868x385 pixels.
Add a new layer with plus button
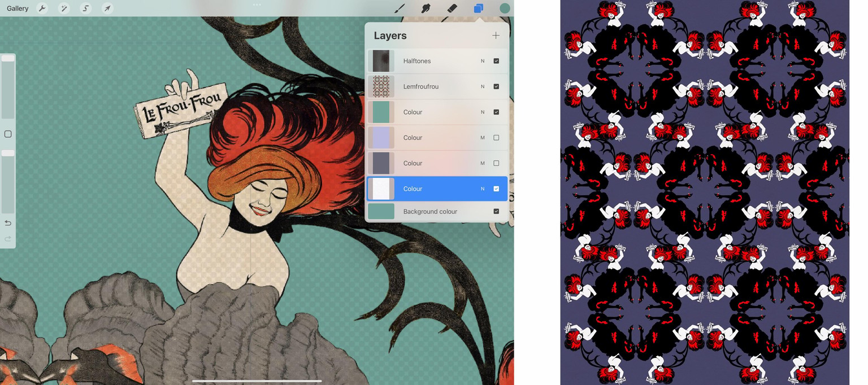[x=496, y=36]
